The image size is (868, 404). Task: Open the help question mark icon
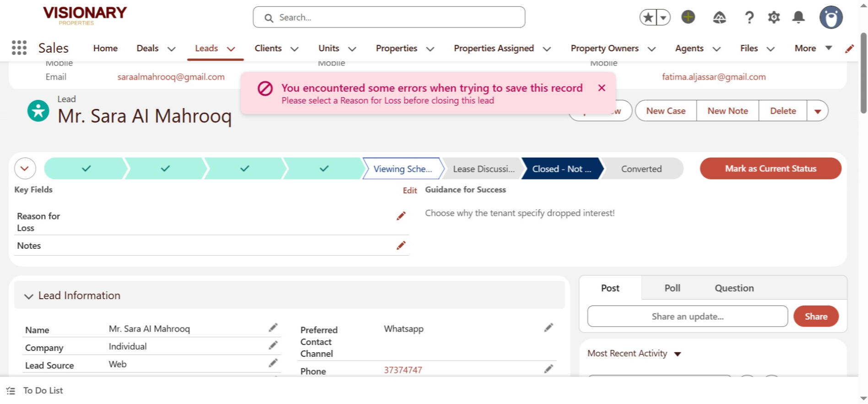click(x=749, y=18)
